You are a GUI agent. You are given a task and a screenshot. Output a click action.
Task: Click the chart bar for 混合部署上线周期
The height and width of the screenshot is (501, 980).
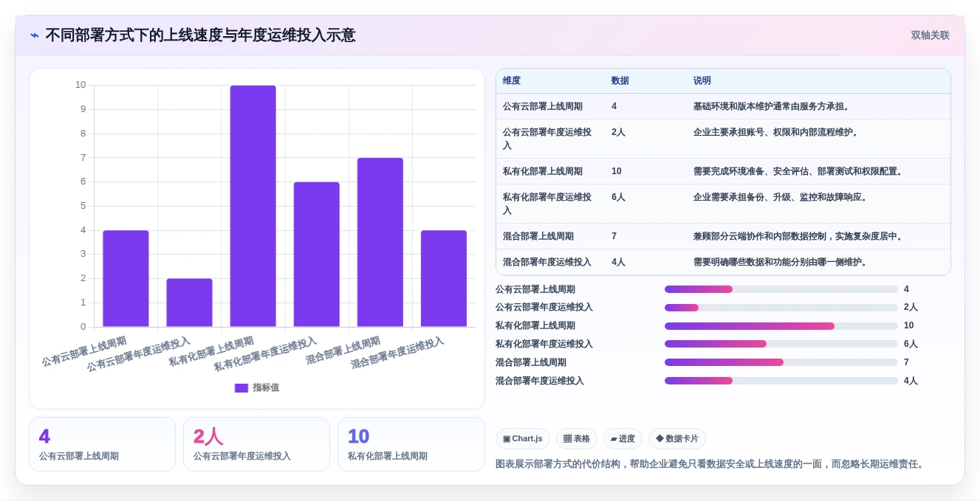380,242
